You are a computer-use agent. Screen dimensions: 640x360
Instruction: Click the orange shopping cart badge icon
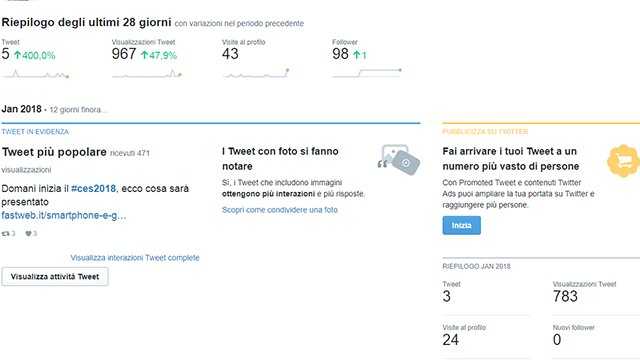pyautogui.click(x=623, y=161)
